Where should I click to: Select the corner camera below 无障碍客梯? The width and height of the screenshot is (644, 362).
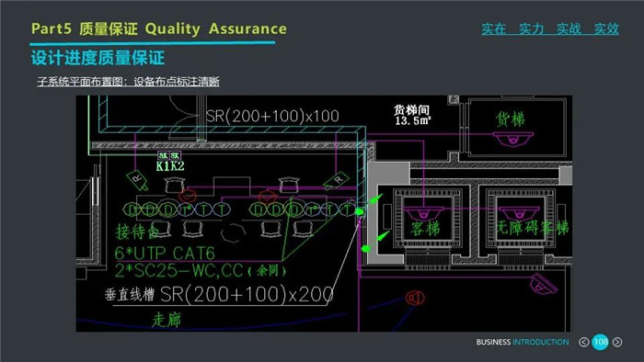click(544, 284)
